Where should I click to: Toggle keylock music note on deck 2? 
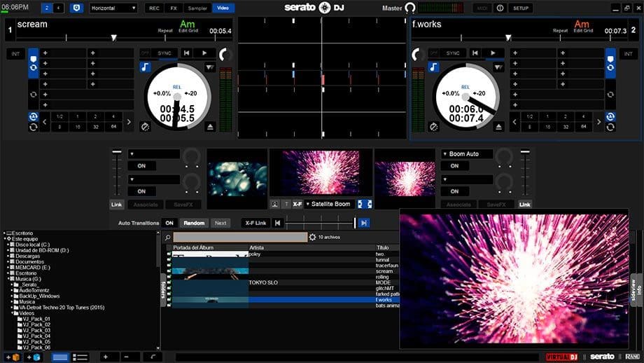point(434,67)
